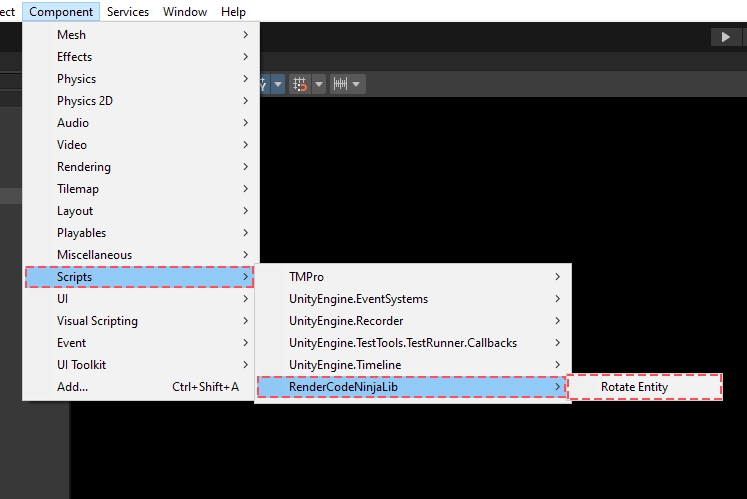
Task: Open the TMPro scripts submenu
Action: 412,277
